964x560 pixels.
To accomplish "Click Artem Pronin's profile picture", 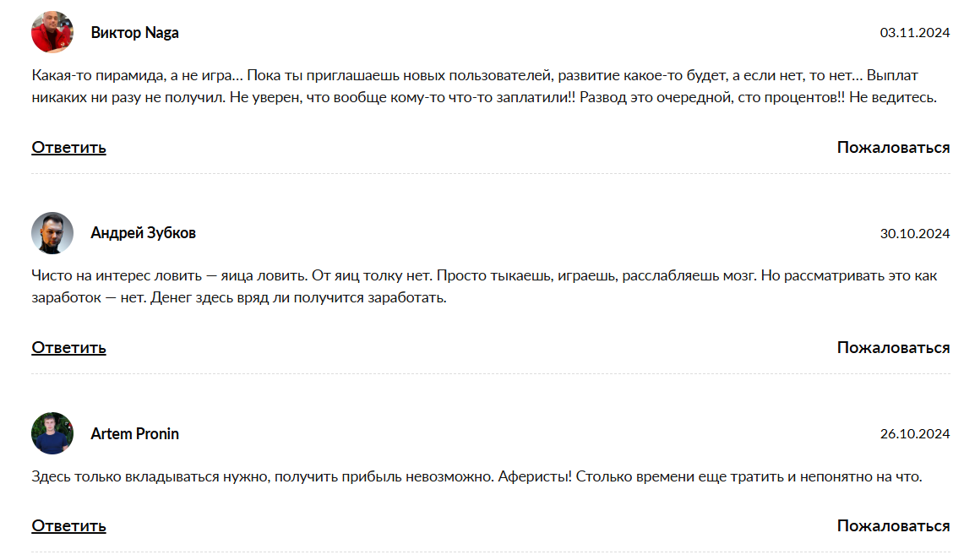I will click(x=52, y=433).
